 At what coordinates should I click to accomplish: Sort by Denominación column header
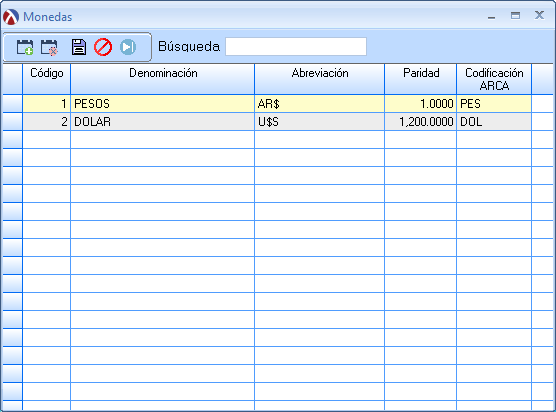[x=162, y=79]
